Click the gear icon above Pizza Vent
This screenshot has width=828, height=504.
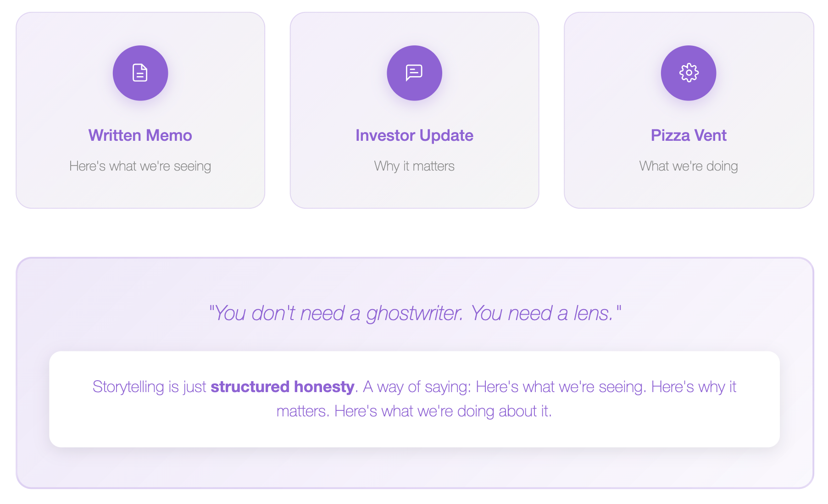[x=689, y=73]
